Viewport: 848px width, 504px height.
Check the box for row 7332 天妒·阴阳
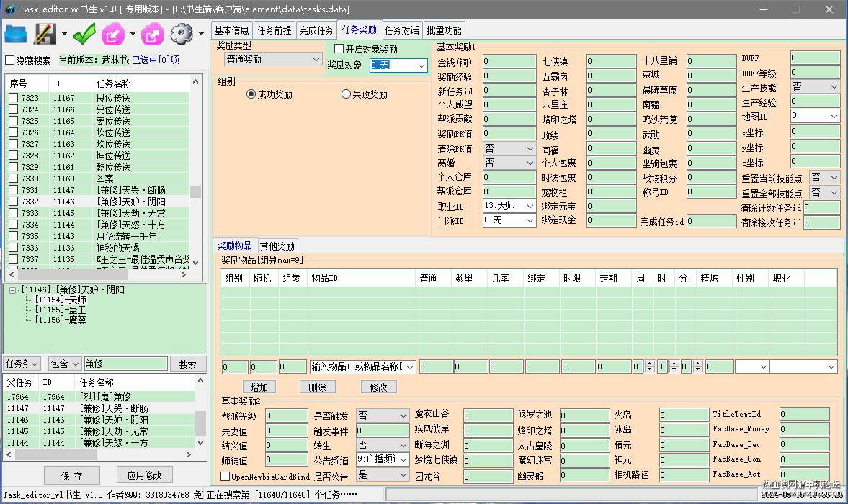click(14, 202)
